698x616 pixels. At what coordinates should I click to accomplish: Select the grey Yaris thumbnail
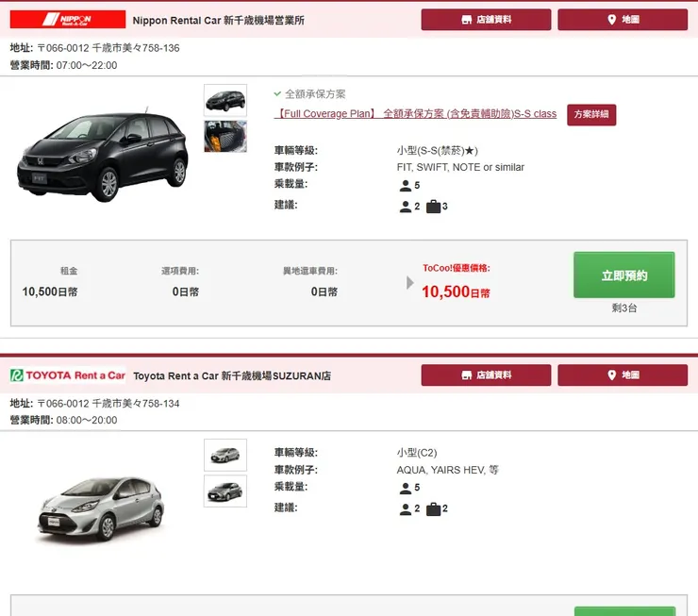tap(225, 491)
